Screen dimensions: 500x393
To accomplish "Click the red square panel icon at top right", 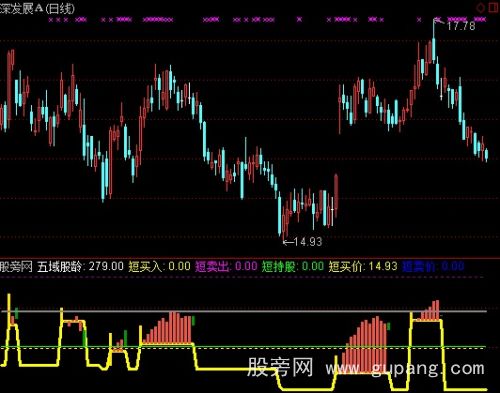I will (x=494, y=7).
